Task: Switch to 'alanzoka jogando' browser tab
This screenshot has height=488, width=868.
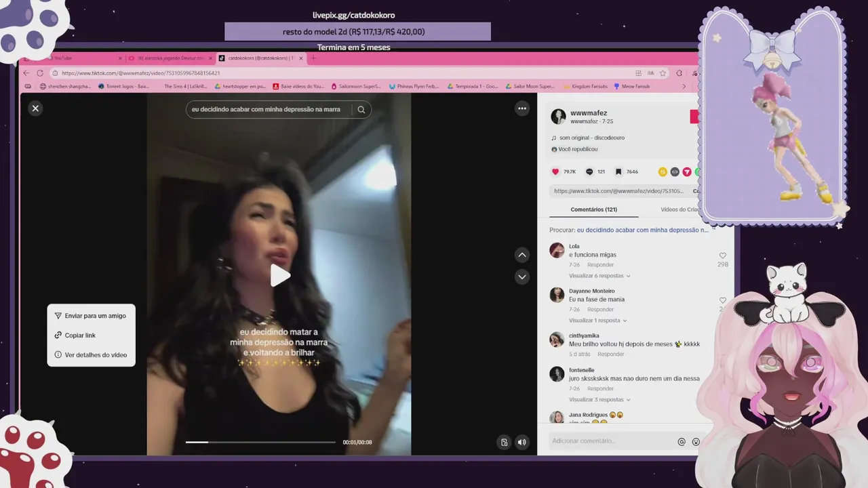Action: point(171,58)
